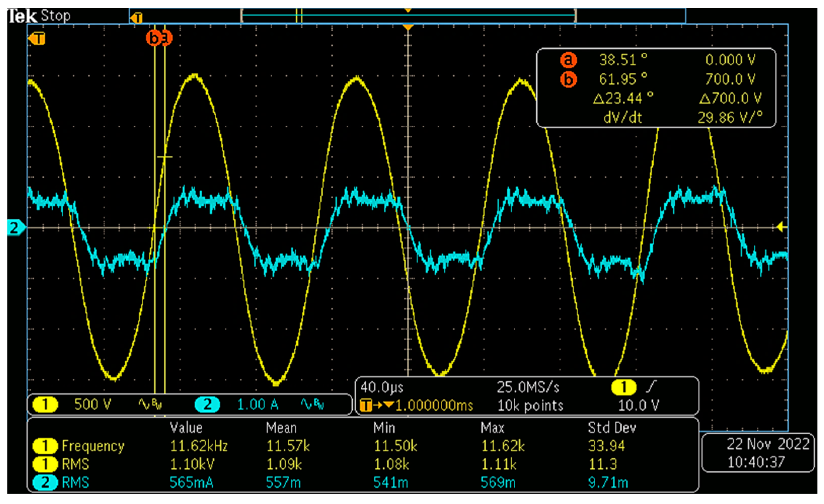Select the orange trigger position marker T on left
Image resolution: width=824 pixels, height=504 pixels.
[37, 39]
